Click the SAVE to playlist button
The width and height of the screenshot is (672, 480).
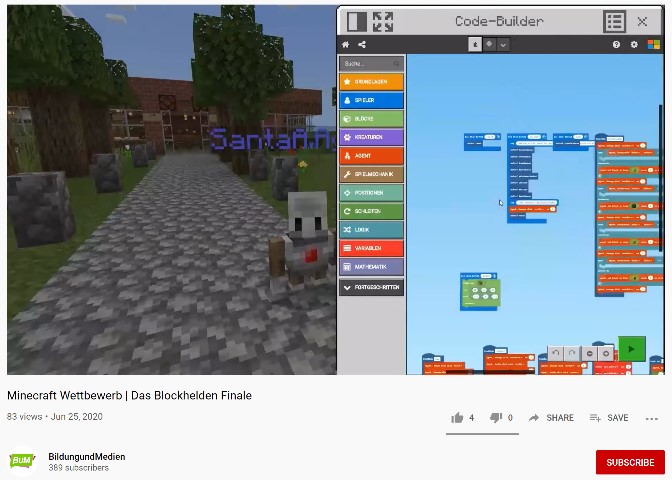[609, 418]
